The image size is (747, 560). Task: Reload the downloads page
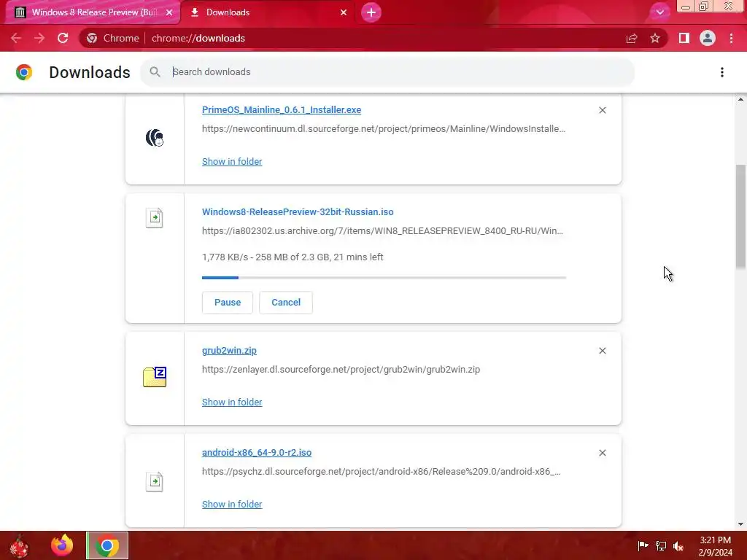tap(63, 38)
